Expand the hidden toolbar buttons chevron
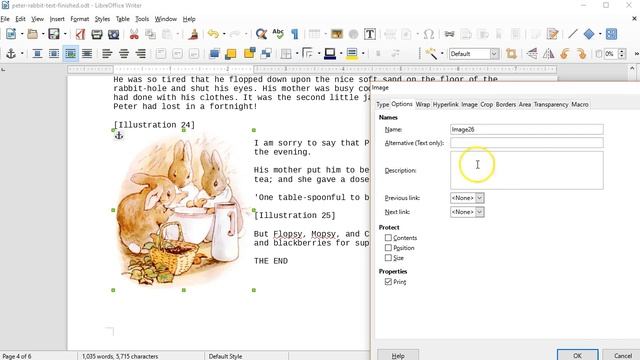The image size is (640, 360). pyautogui.click(x=636, y=53)
